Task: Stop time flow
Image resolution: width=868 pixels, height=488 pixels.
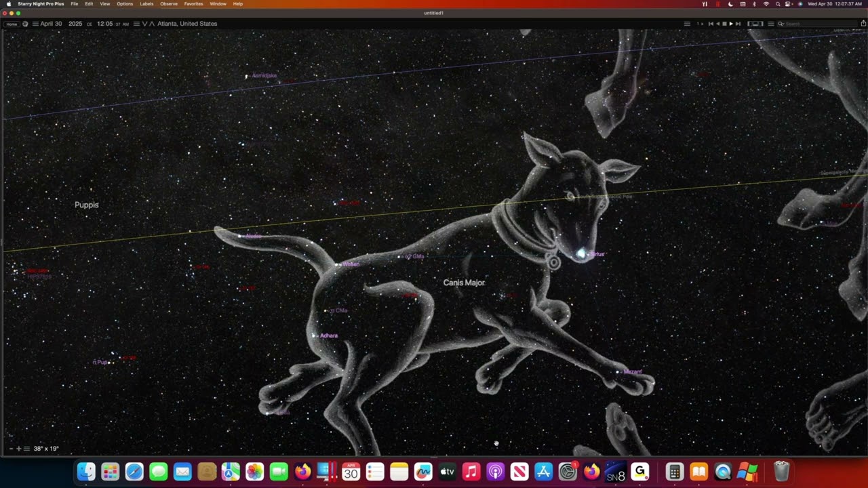Action: coord(724,24)
